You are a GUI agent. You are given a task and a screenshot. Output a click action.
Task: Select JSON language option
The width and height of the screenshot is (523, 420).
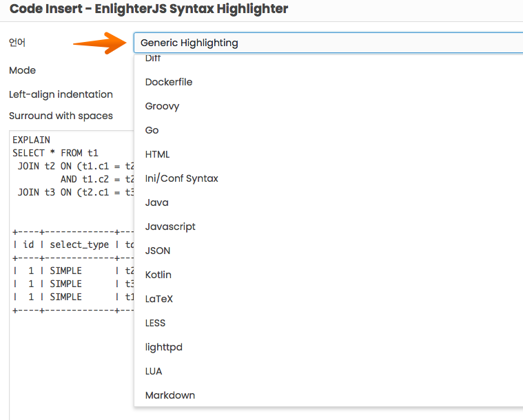pyautogui.click(x=329, y=251)
